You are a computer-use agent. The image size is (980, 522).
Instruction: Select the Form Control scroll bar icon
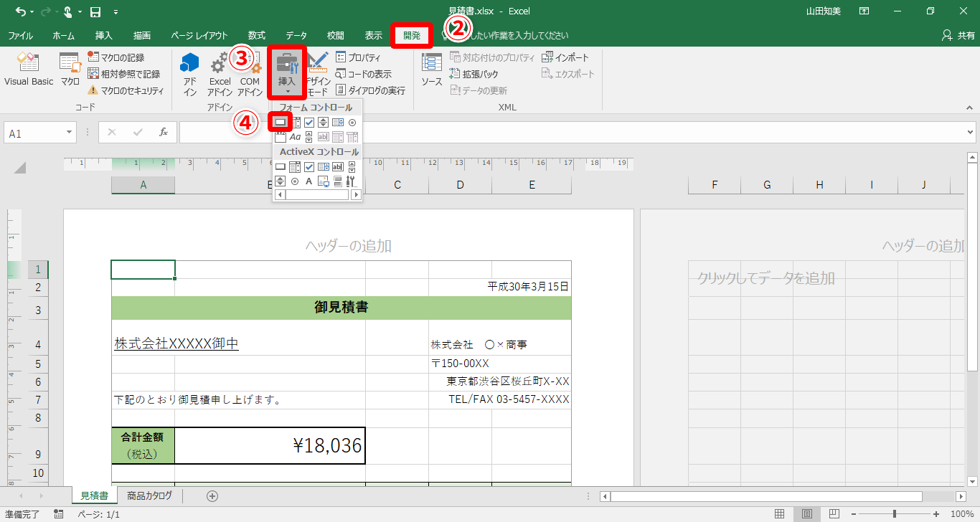(309, 137)
